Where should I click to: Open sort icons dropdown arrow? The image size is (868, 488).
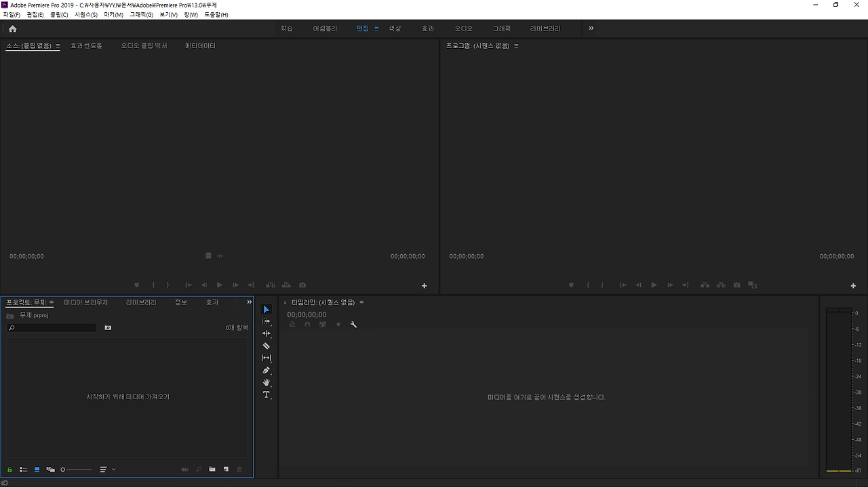[x=113, y=469]
